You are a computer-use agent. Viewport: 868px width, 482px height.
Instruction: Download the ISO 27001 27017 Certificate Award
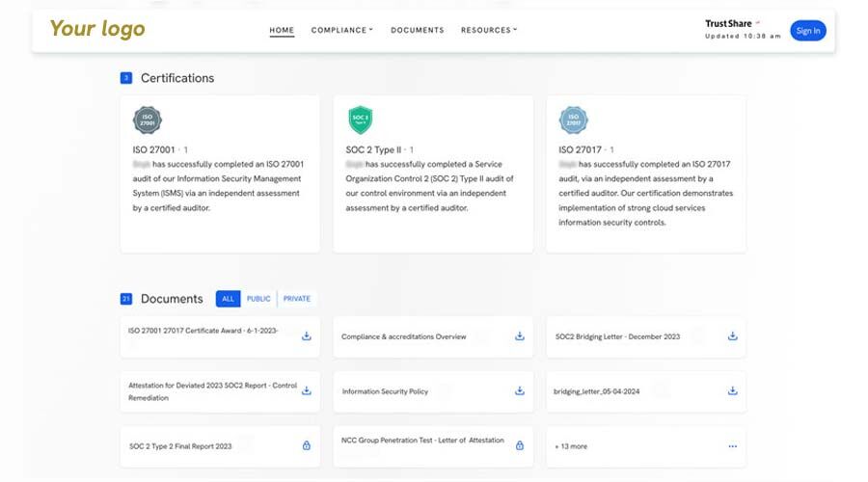[307, 336]
